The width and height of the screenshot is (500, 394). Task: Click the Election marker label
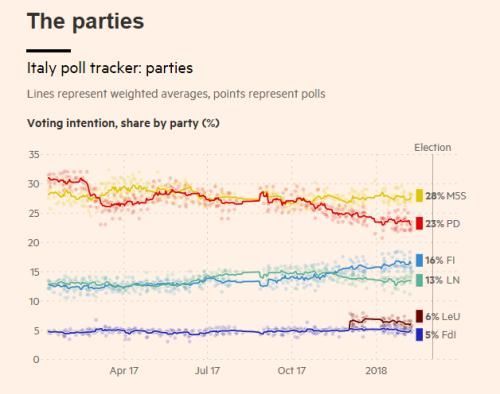pyautogui.click(x=432, y=147)
